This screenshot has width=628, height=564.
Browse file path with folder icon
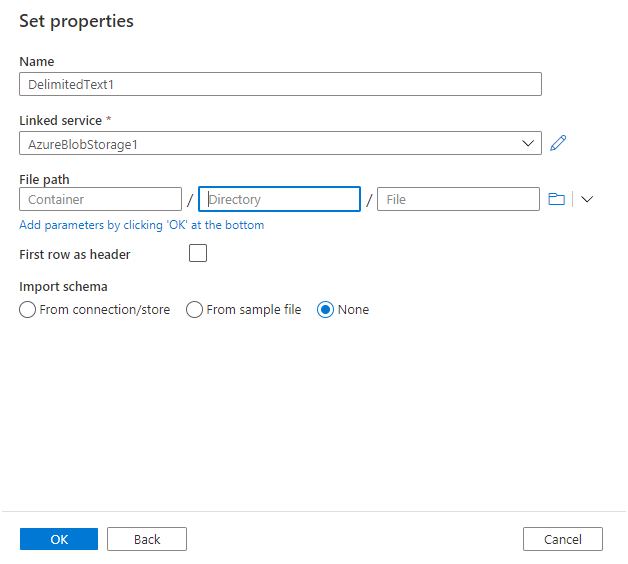(556, 199)
